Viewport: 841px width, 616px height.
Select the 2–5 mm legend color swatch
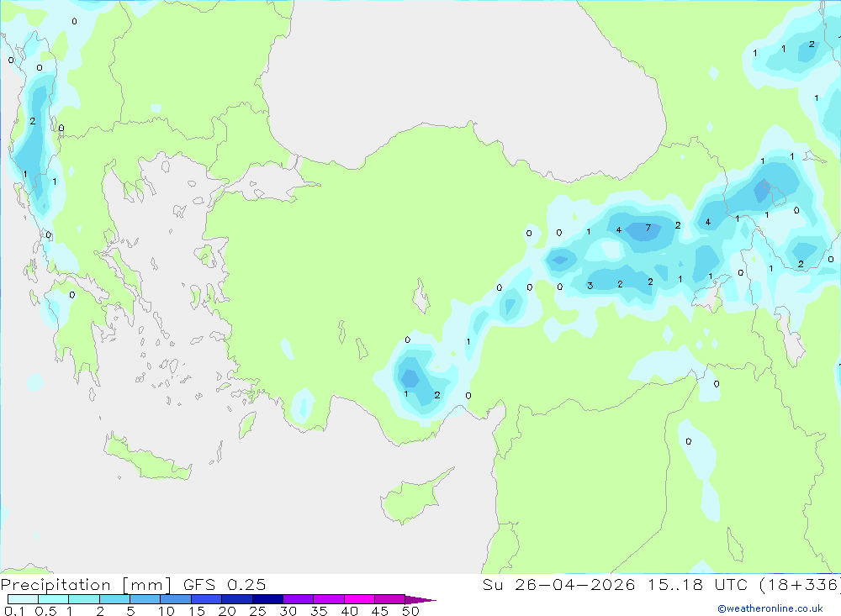[114, 599]
